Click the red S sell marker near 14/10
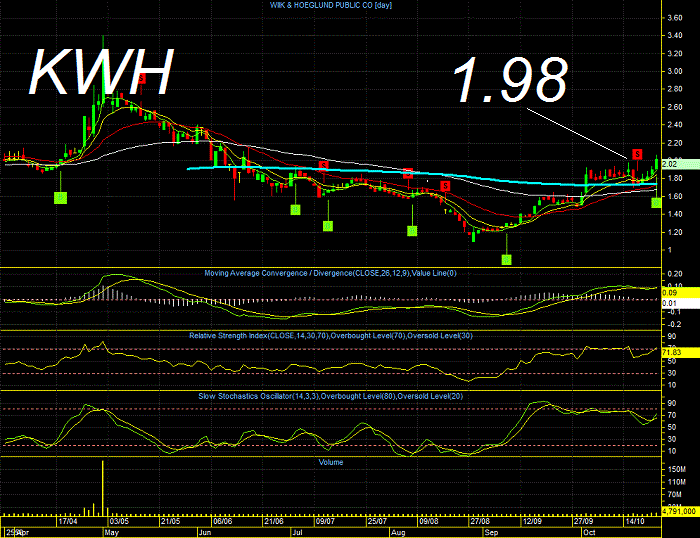Viewport: 700px width, 538px height. pyautogui.click(x=637, y=154)
